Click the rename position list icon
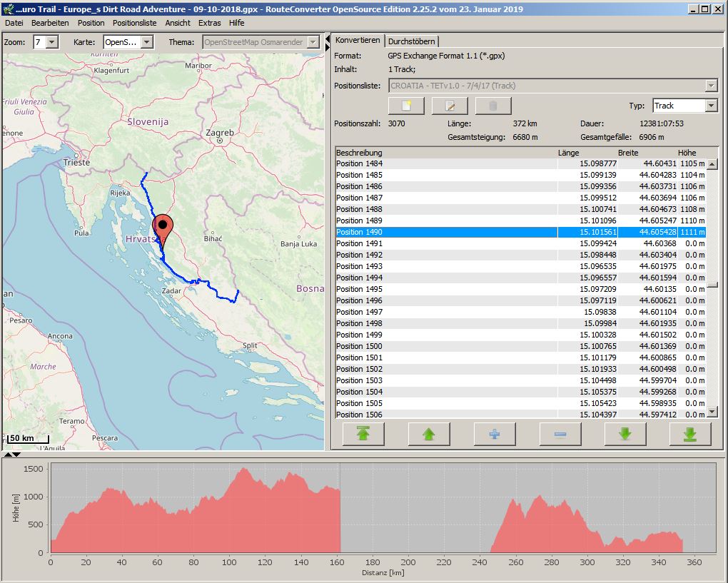728x583 pixels. click(x=450, y=106)
